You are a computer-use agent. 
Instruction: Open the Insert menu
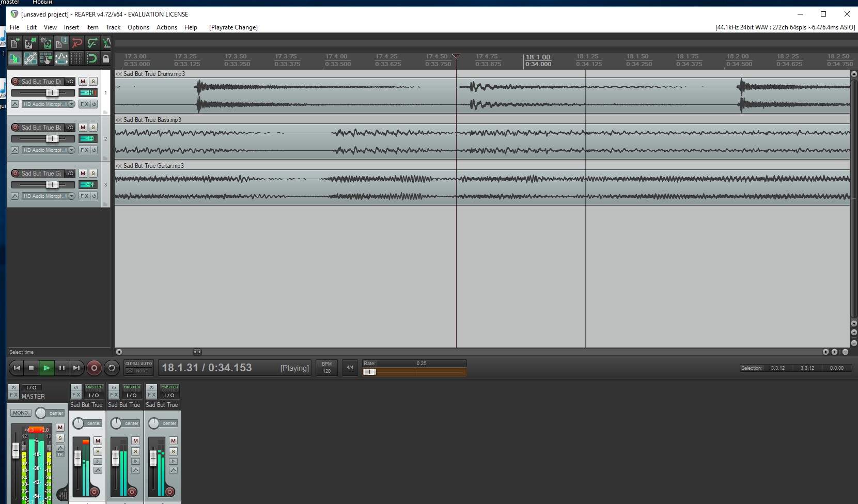pos(71,27)
